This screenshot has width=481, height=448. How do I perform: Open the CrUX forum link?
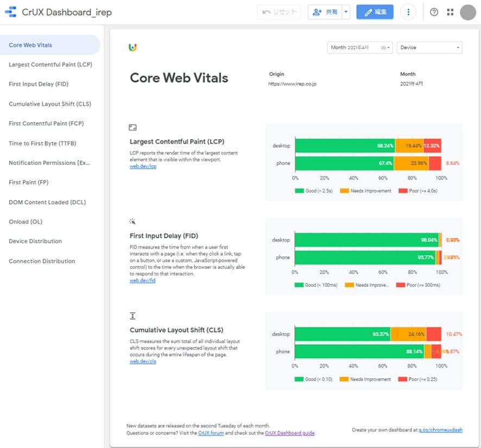point(211,433)
